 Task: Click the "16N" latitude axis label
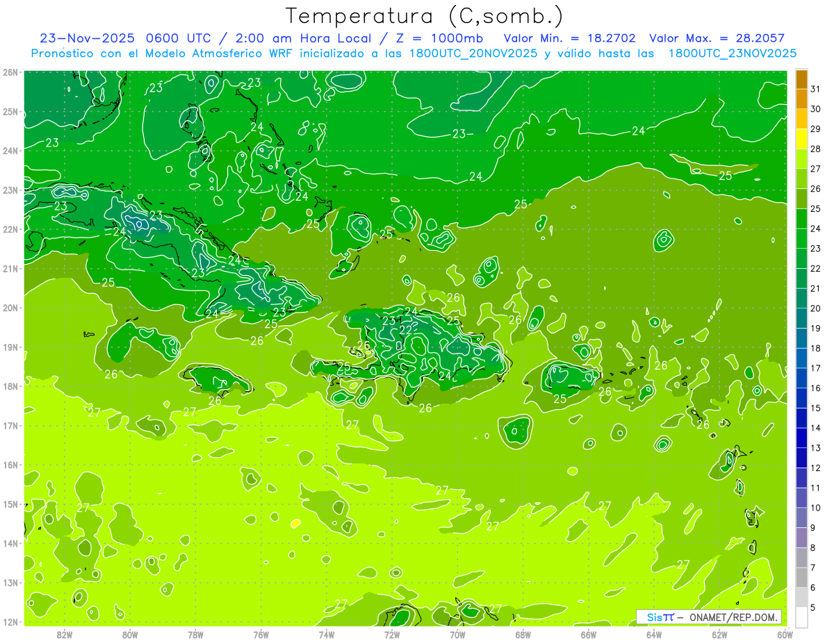click(10, 465)
